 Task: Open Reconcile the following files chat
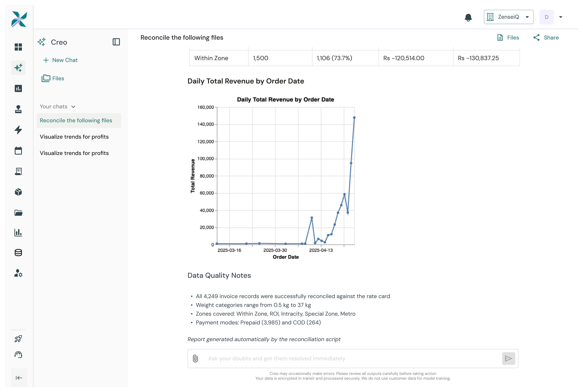(x=76, y=121)
